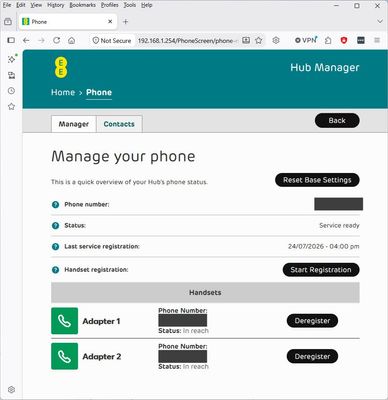388x400 pixels.
Task: Open the browser hamburger menu
Action: (377, 40)
